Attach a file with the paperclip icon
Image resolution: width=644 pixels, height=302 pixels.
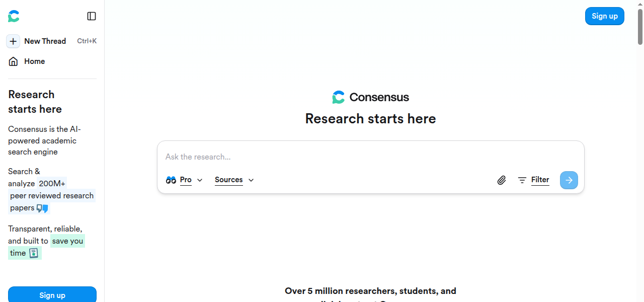pos(501,180)
